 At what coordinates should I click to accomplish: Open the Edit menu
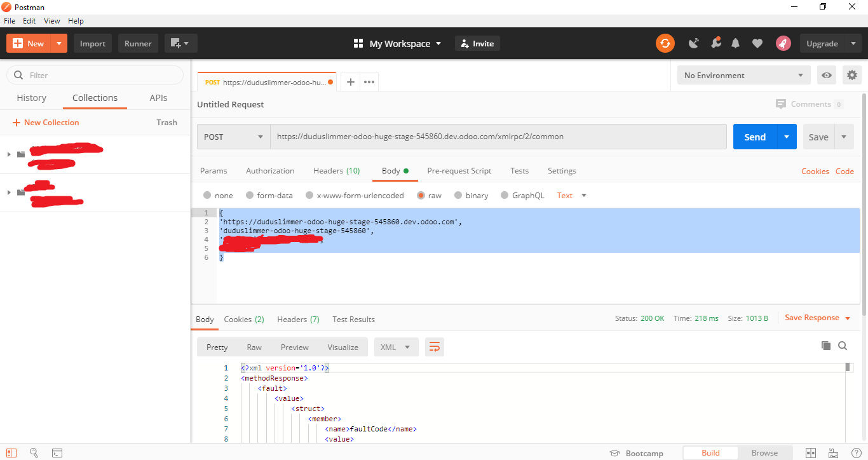tap(29, 21)
